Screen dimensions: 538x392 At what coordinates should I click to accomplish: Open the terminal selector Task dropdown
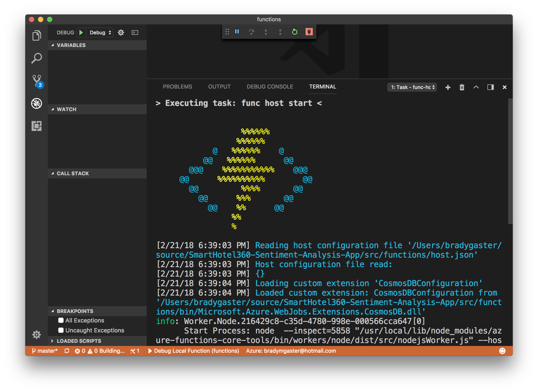tap(412, 87)
